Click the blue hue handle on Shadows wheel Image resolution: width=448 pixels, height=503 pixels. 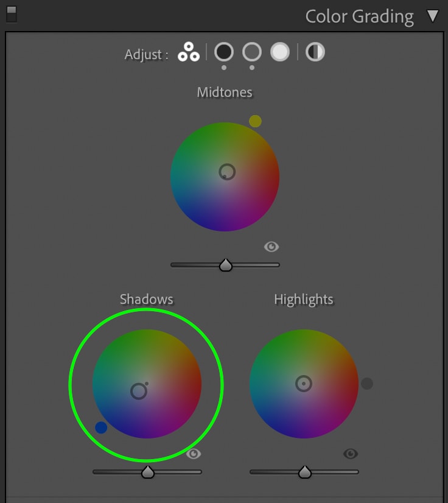[x=101, y=427]
